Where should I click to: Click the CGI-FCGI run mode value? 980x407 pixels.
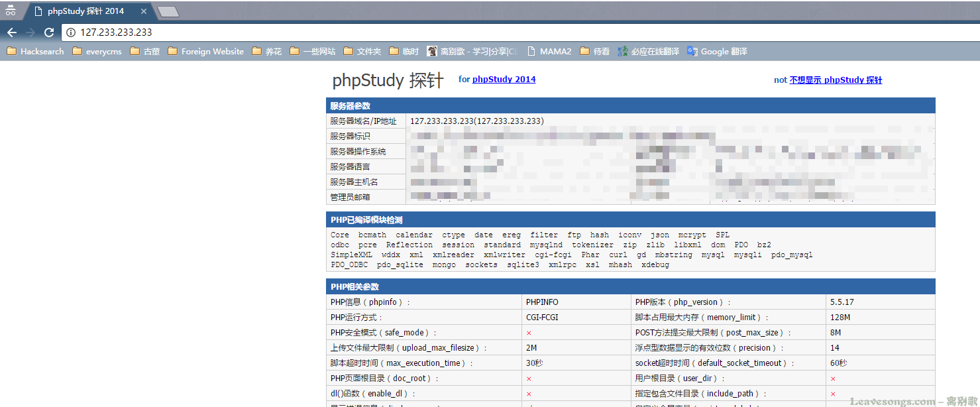[542, 317]
